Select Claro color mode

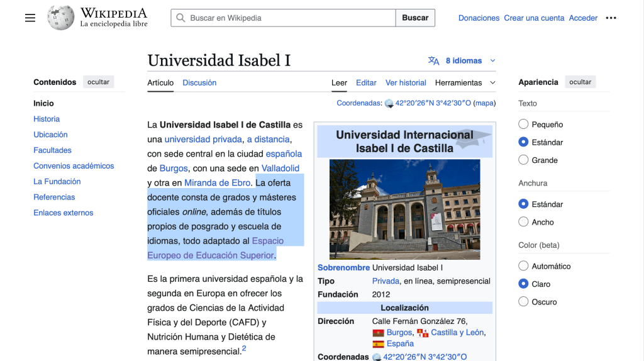(523, 284)
